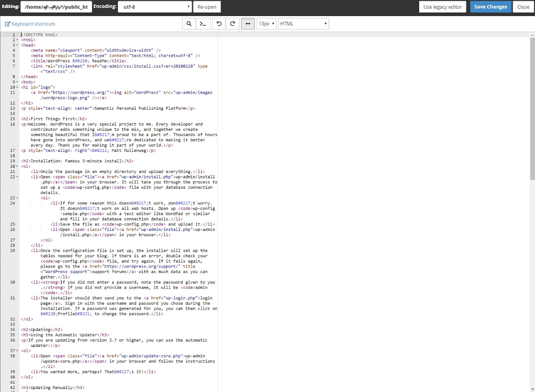Click the 'Using the Automatic Updater' line

coord(65,335)
